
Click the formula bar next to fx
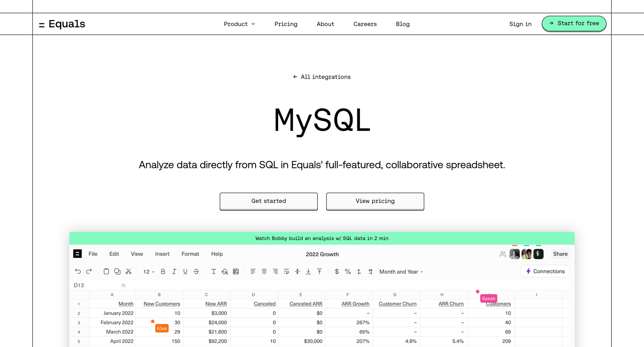pos(349,286)
